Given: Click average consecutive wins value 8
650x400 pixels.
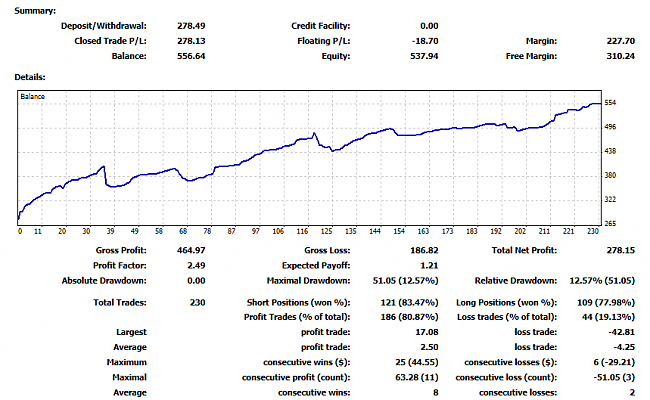Looking at the screenshot, I should click(x=436, y=393).
